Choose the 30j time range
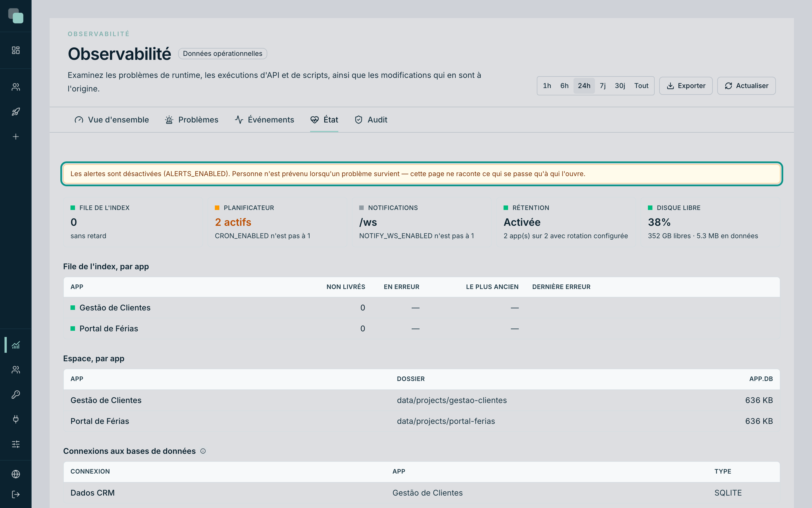 [x=620, y=86]
